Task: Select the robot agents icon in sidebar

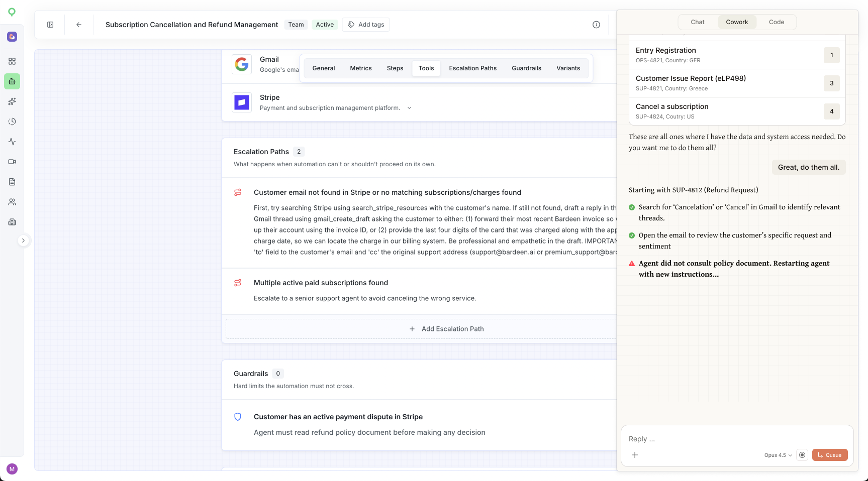Action: click(x=12, y=81)
